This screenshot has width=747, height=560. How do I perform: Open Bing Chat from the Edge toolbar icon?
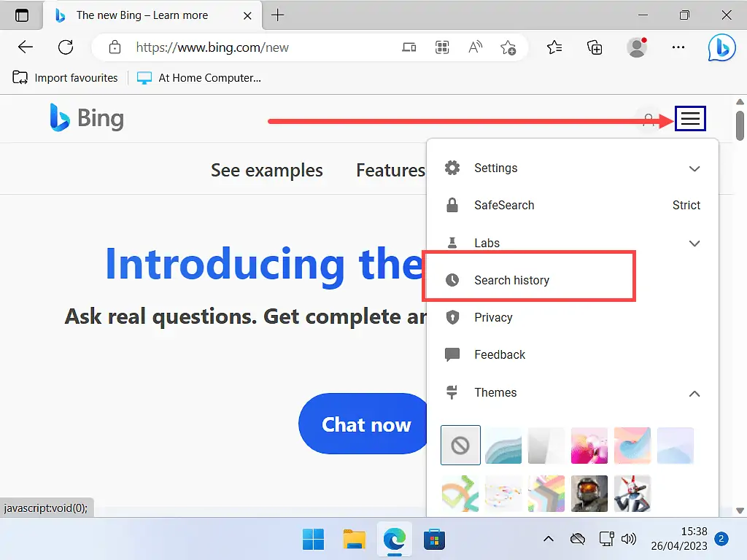coord(721,47)
